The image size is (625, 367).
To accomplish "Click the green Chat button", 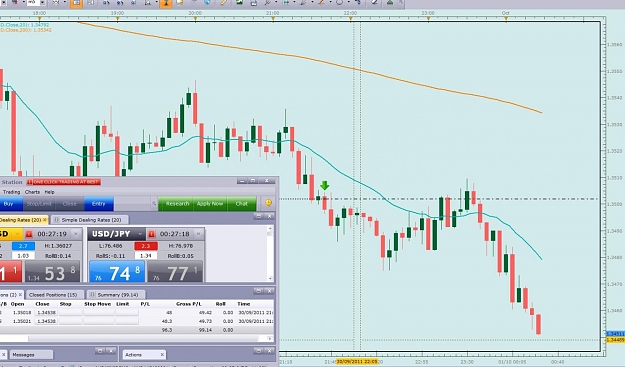I will tap(242, 204).
